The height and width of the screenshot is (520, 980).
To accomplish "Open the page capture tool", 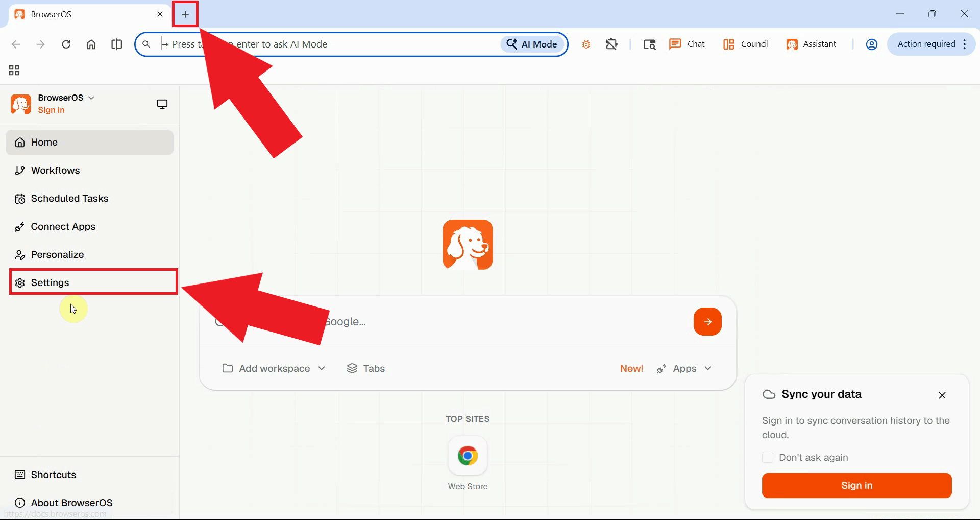I will (649, 44).
